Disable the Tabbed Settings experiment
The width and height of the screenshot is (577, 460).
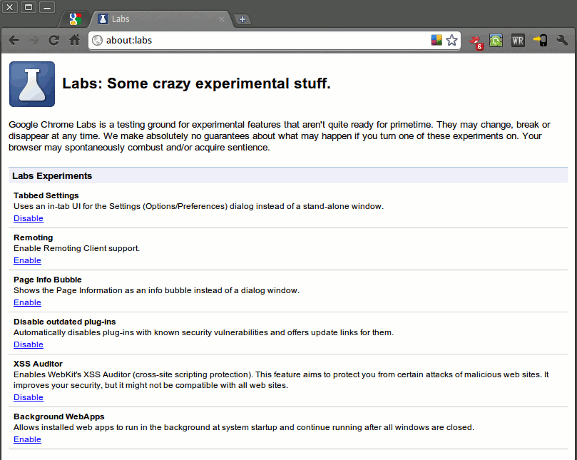coord(28,218)
